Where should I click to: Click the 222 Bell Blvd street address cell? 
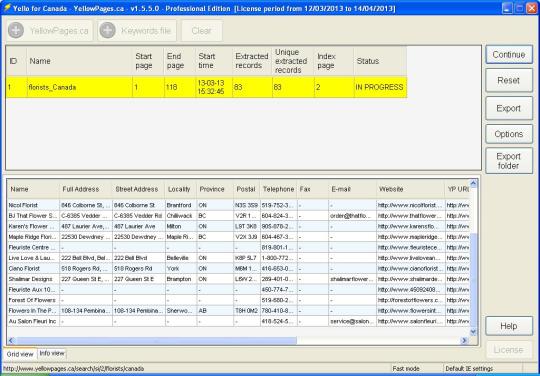138,258
